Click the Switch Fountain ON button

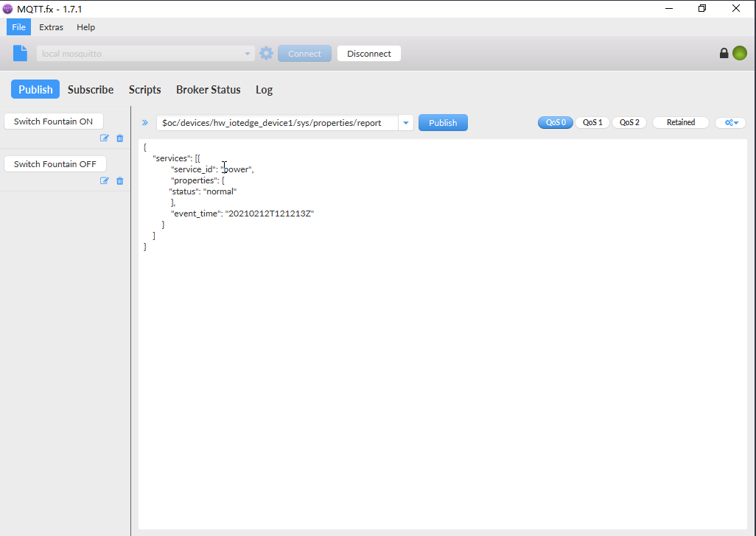point(54,121)
